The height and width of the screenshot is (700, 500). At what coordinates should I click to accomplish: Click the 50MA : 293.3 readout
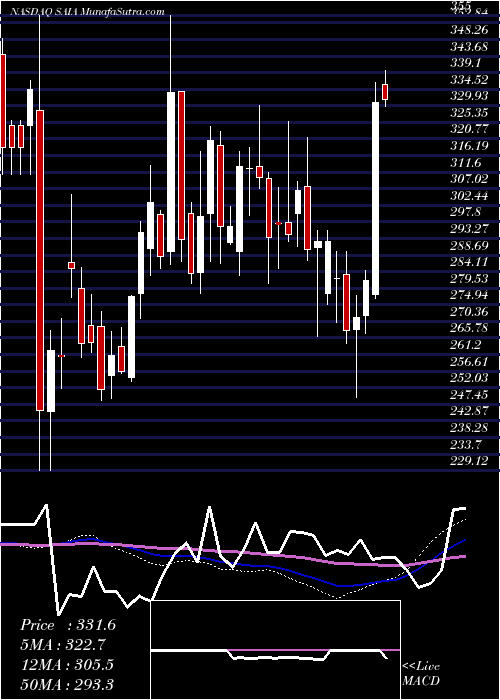(67, 684)
